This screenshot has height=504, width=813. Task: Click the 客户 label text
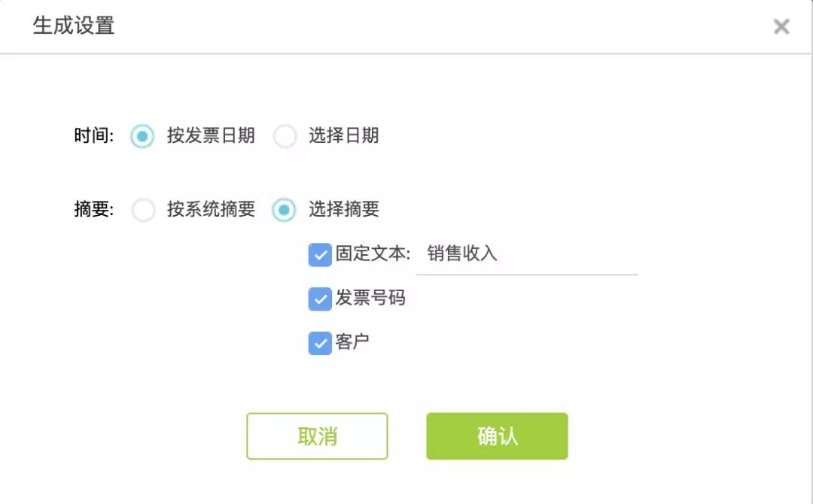[x=352, y=342]
